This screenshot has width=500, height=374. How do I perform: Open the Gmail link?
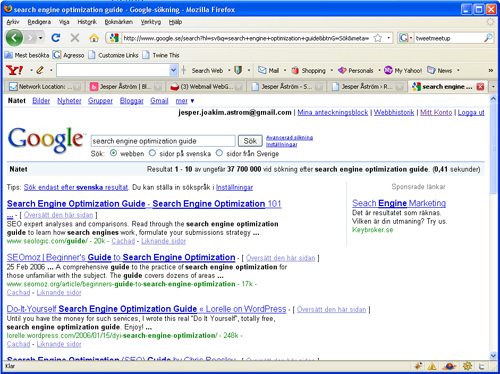[x=159, y=101]
